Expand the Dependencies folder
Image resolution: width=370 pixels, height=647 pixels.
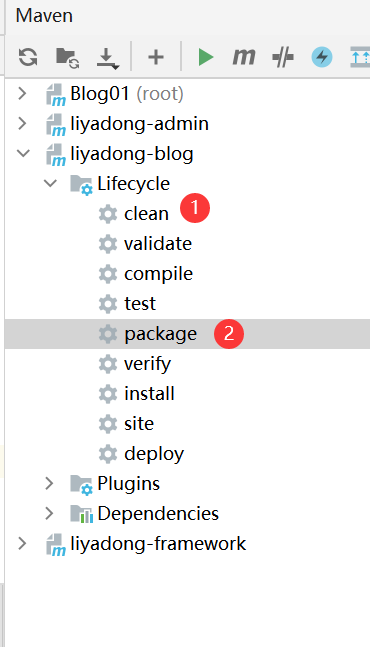pyautogui.click(x=49, y=513)
